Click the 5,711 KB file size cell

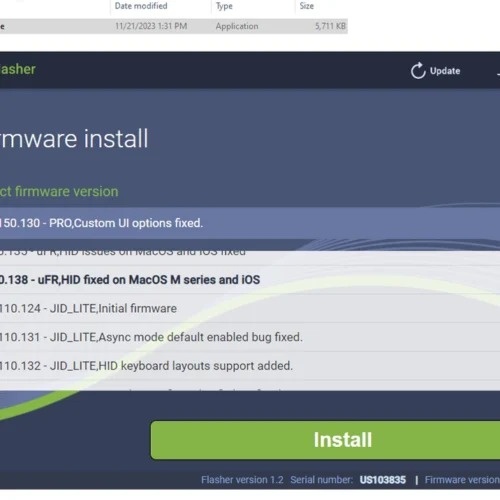pyautogui.click(x=330, y=26)
